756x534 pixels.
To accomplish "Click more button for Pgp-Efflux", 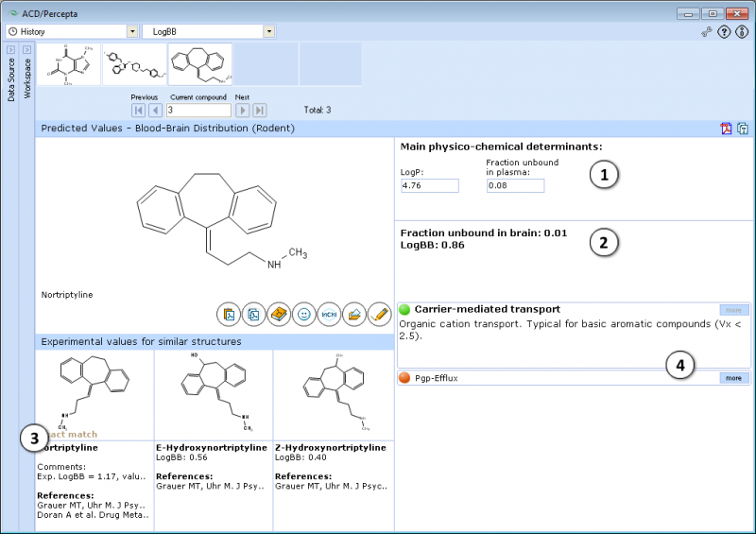I will click(734, 378).
